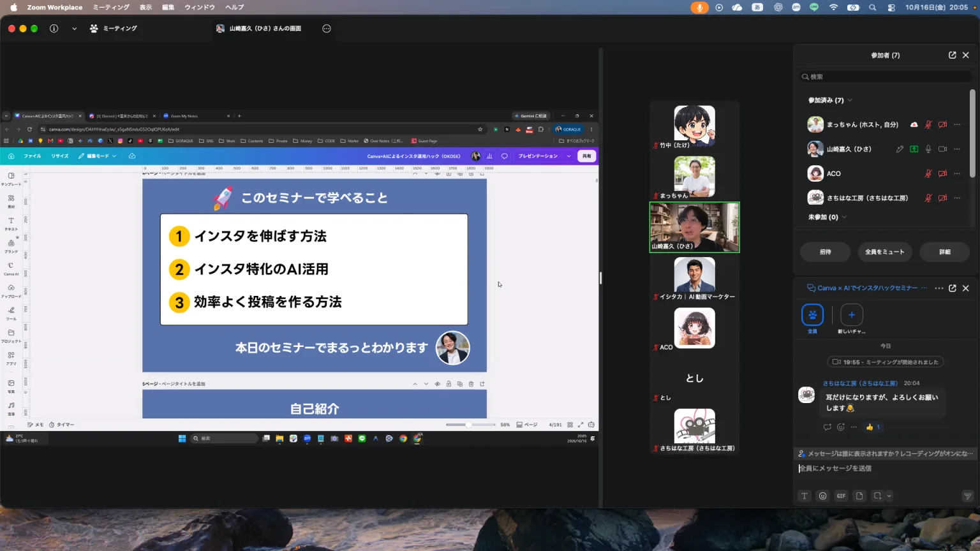980x551 pixels.
Task: Toggle さちはな工房's muted microphone icon
Action: (x=928, y=198)
